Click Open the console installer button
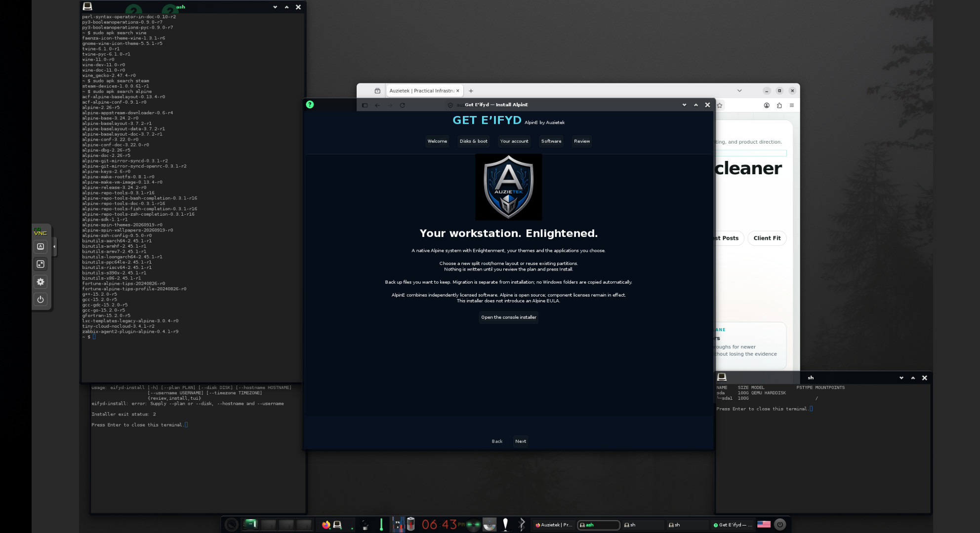Image resolution: width=980 pixels, height=533 pixels. click(x=509, y=317)
